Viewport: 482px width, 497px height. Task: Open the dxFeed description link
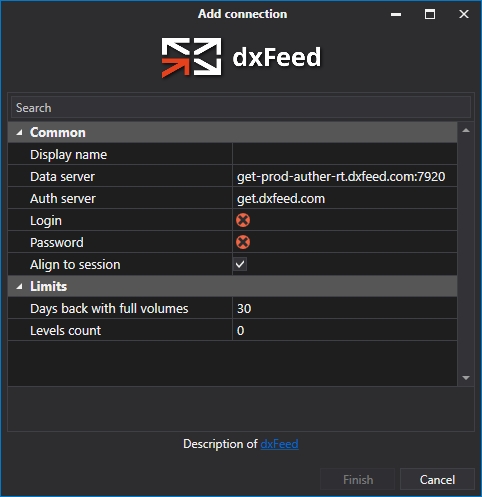(x=279, y=444)
